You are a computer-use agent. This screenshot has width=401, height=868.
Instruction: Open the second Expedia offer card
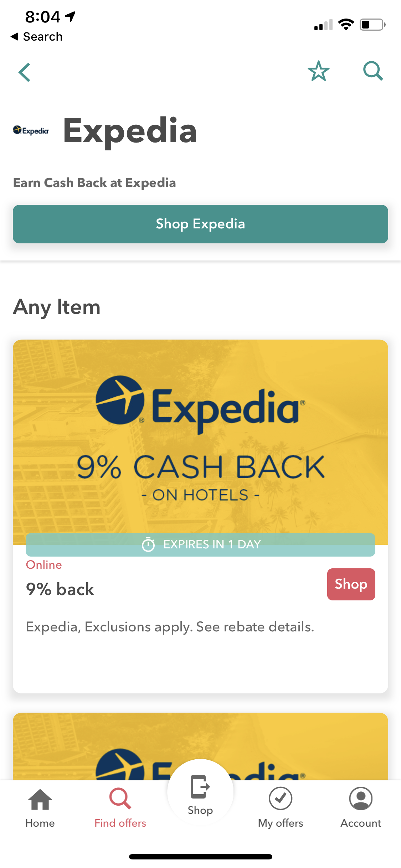[x=200, y=746]
